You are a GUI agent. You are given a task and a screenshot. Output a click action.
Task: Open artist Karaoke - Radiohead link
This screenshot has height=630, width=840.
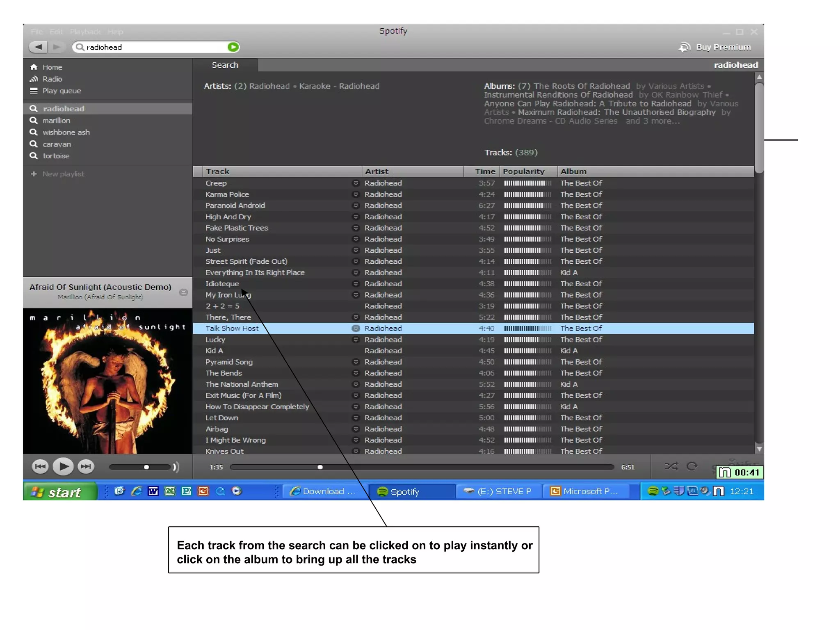(339, 86)
